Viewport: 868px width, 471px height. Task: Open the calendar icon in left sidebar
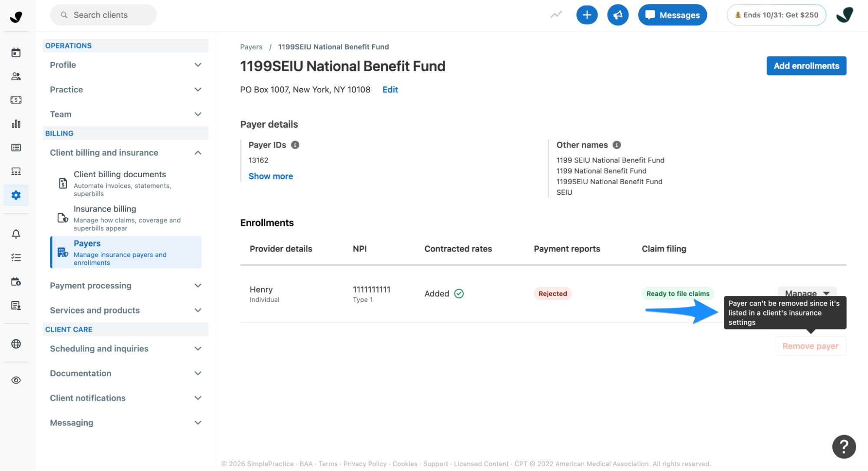point(16,53)
